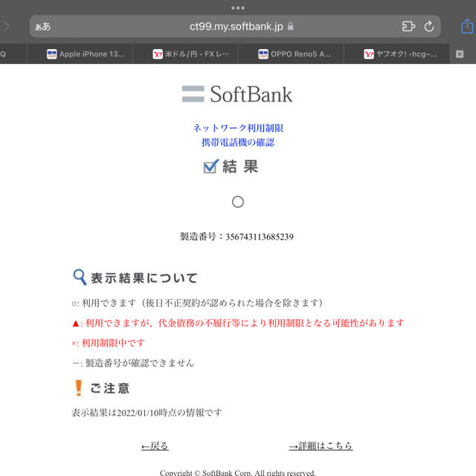
Task: Click the 表示結果は2022/01/10時点 notice text
Action: click(147, 413)
